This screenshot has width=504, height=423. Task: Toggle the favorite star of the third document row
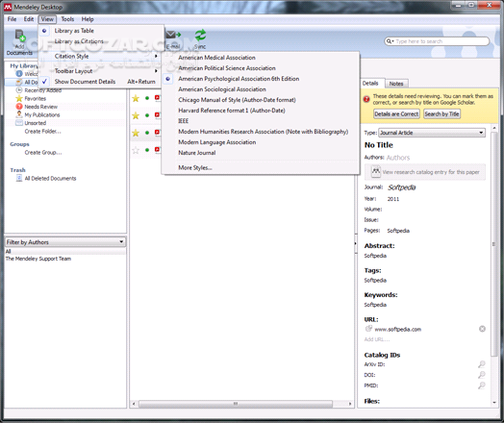136,133
